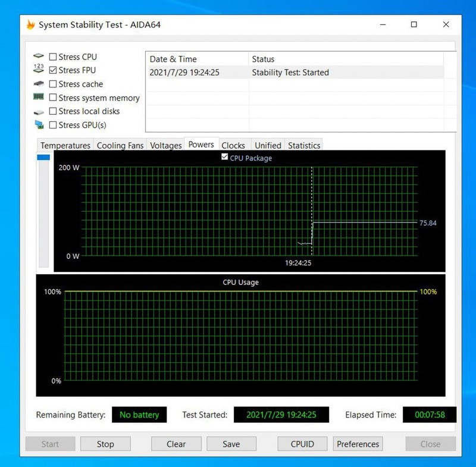Maximize the AIDA64 window
The width and height of the screenshot is (476, 467).
coord(414,24)
